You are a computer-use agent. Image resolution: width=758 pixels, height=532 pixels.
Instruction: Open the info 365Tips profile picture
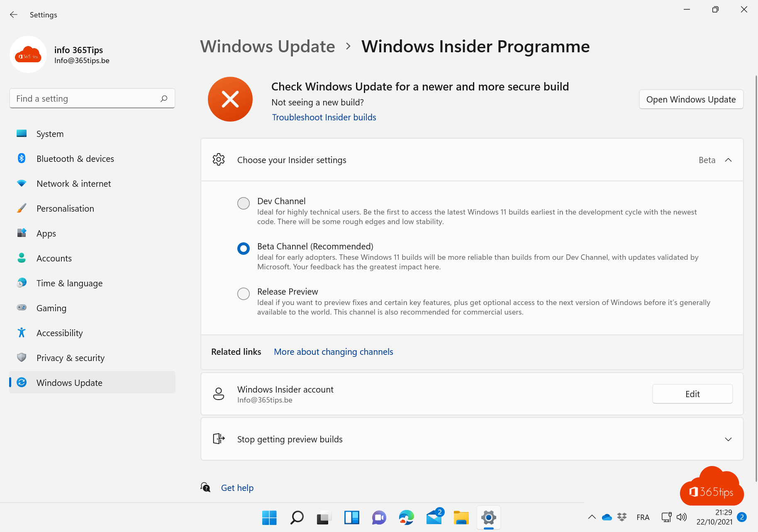[x=28, y=54]
